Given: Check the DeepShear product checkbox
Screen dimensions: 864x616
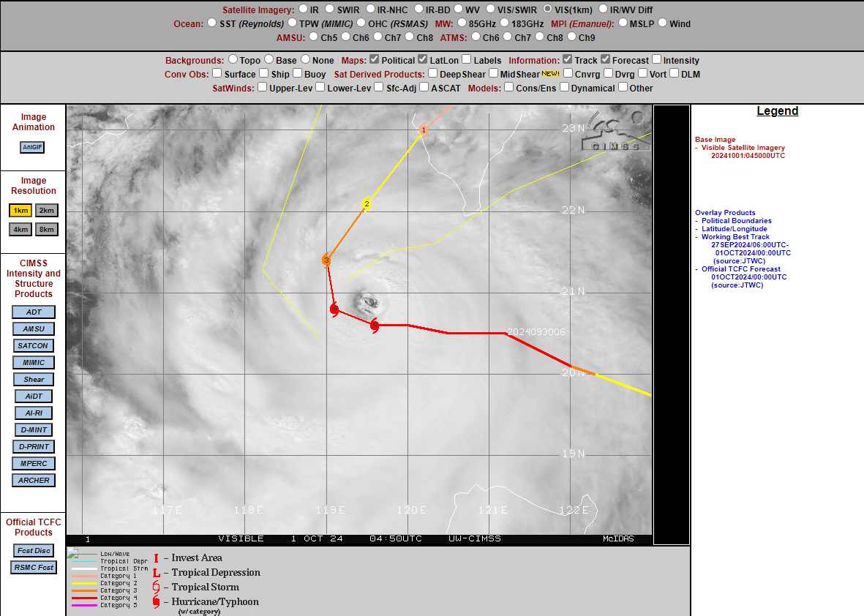Looking at the screenshot, I should click(x=432, y=72).
